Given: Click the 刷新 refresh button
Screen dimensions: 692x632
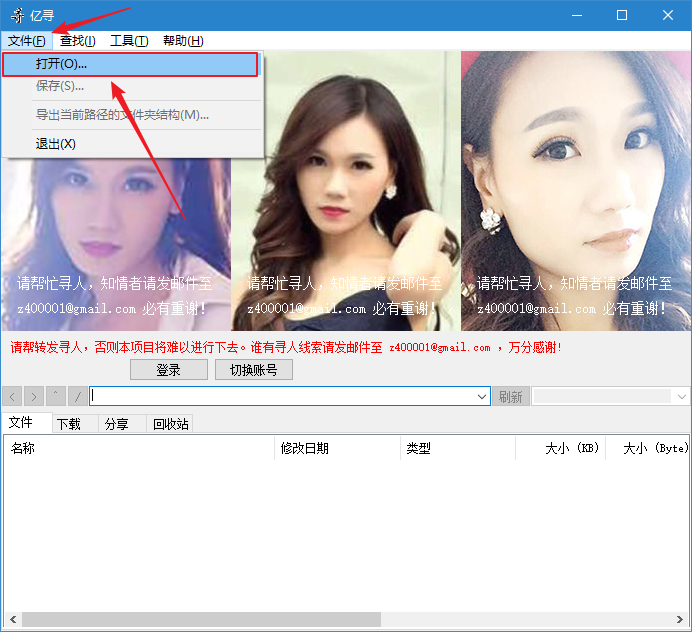Looking at the screenshot, I should click(511, 396).
